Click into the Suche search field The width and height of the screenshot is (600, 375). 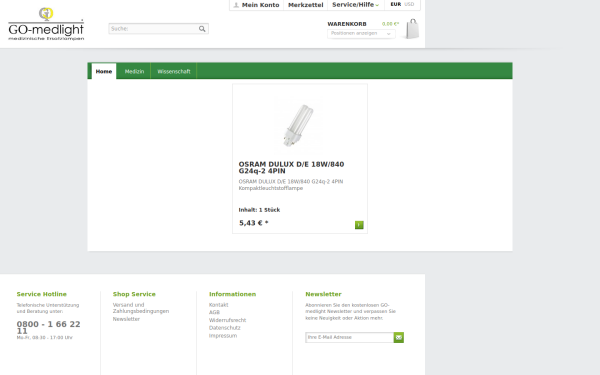pyautogui.click(x=153, y=29)
